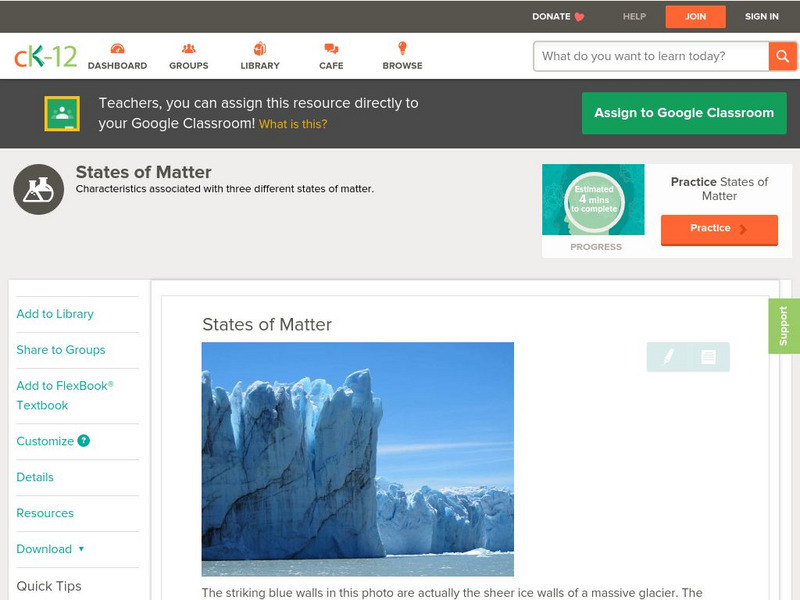Open the Groups people icon
This screenshot has height=600, width=800.
pos(189,49)
